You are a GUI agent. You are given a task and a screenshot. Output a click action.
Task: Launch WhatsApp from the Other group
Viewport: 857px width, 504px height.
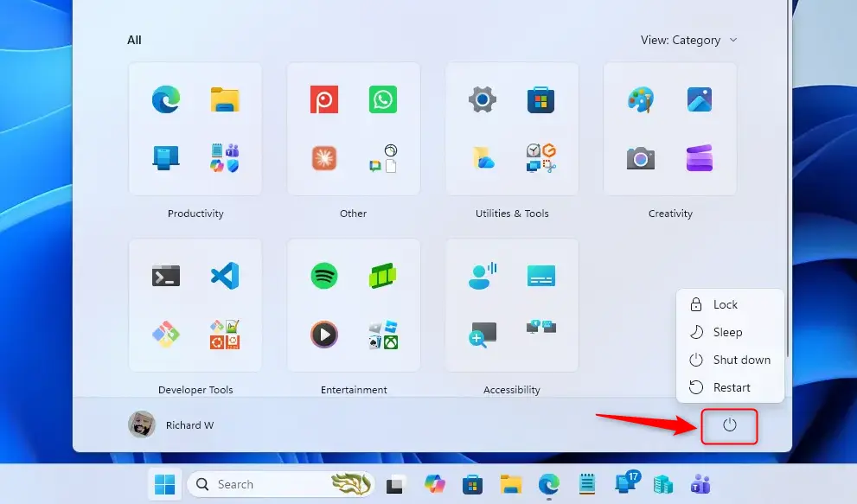(x=383, y=99)
